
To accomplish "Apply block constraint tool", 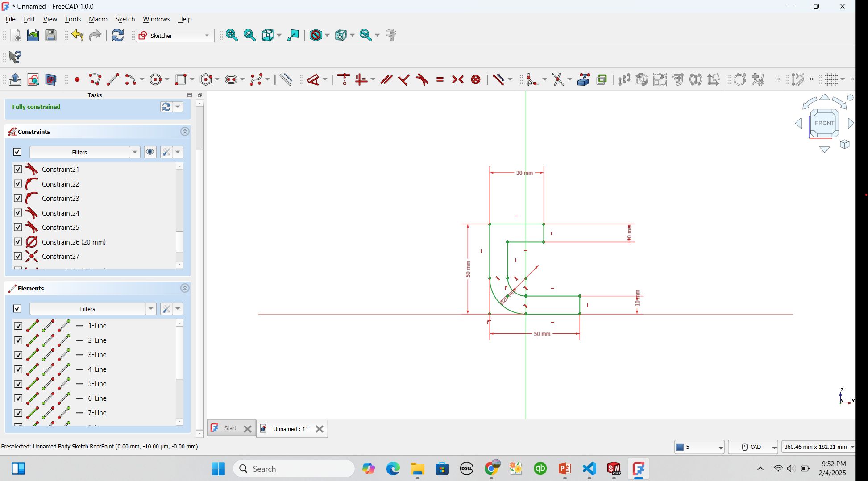I will (476, 80).
